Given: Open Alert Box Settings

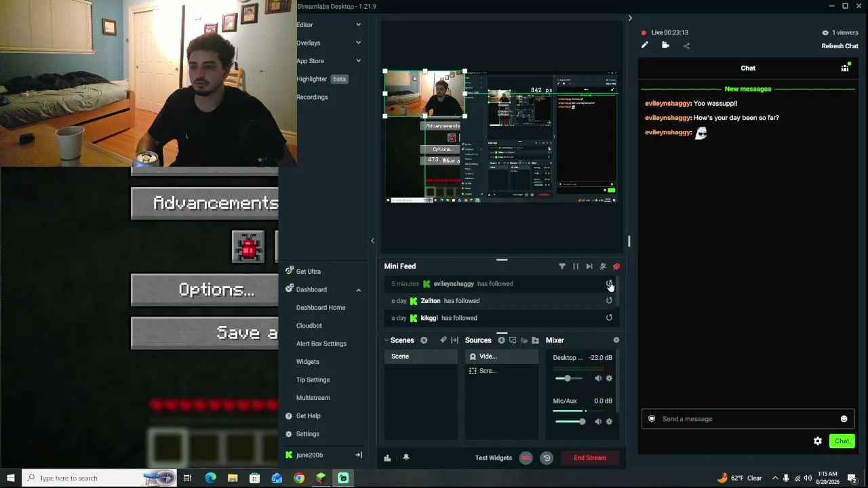Looking at the screenshot, I should 321,344.
